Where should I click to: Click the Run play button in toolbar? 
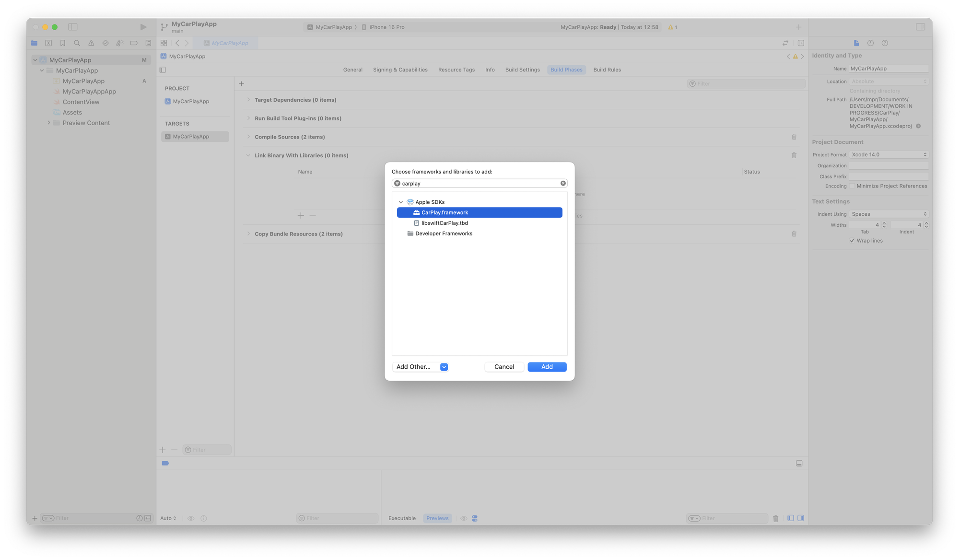click(x=143, y=27)
